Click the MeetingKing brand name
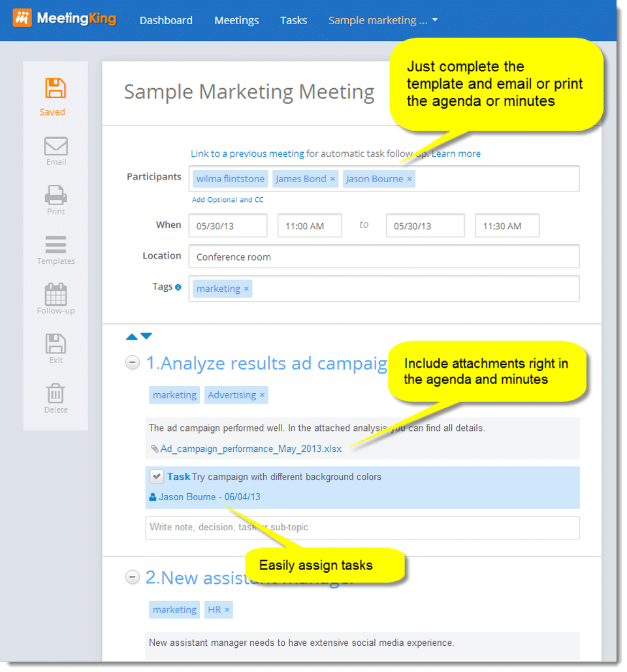 pos(76,18)
